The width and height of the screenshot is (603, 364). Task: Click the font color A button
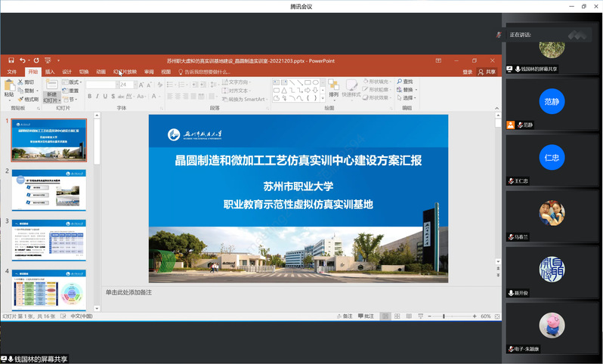click(154, 96)
